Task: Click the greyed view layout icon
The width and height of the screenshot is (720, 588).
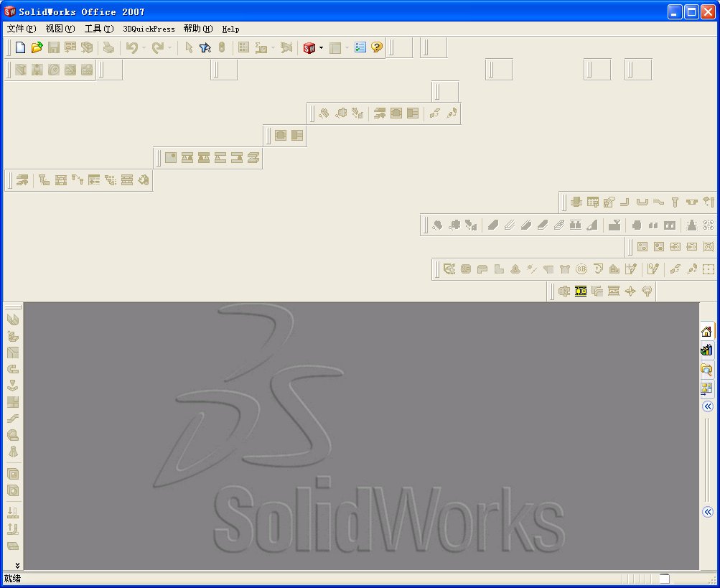Action: [x=336, y=47]
